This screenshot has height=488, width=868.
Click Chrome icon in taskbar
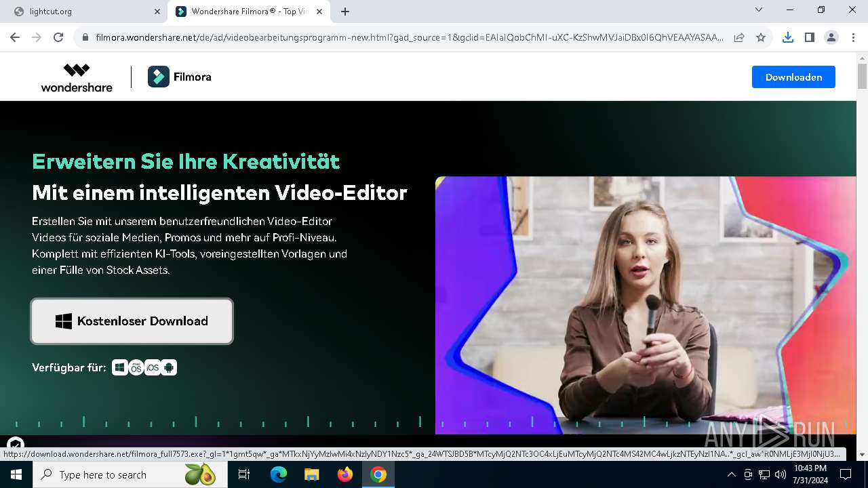(378, 474)
